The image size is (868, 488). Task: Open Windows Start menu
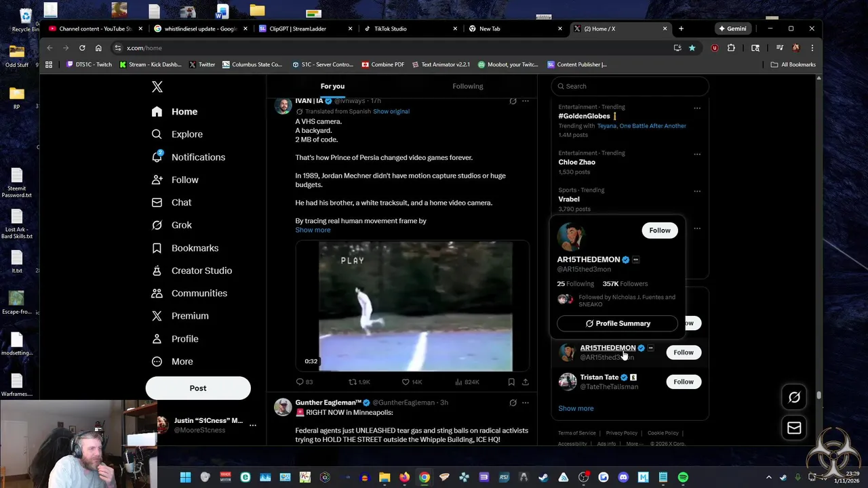185,477
